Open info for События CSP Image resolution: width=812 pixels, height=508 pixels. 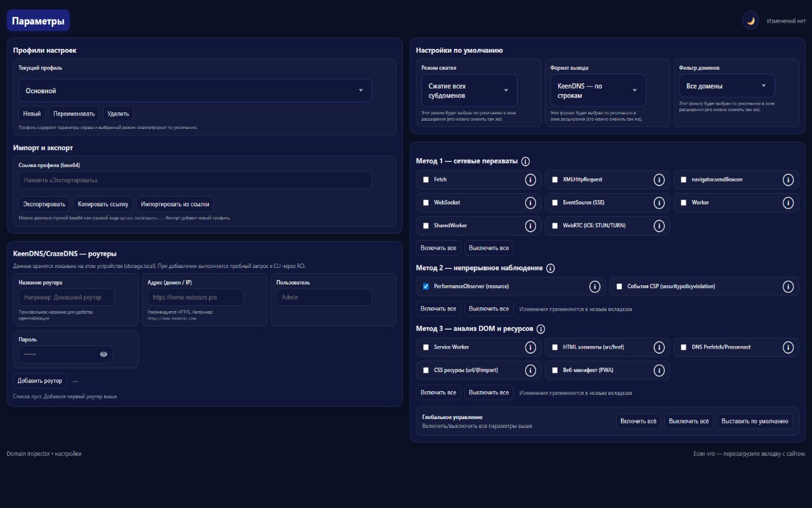(789, 286)
